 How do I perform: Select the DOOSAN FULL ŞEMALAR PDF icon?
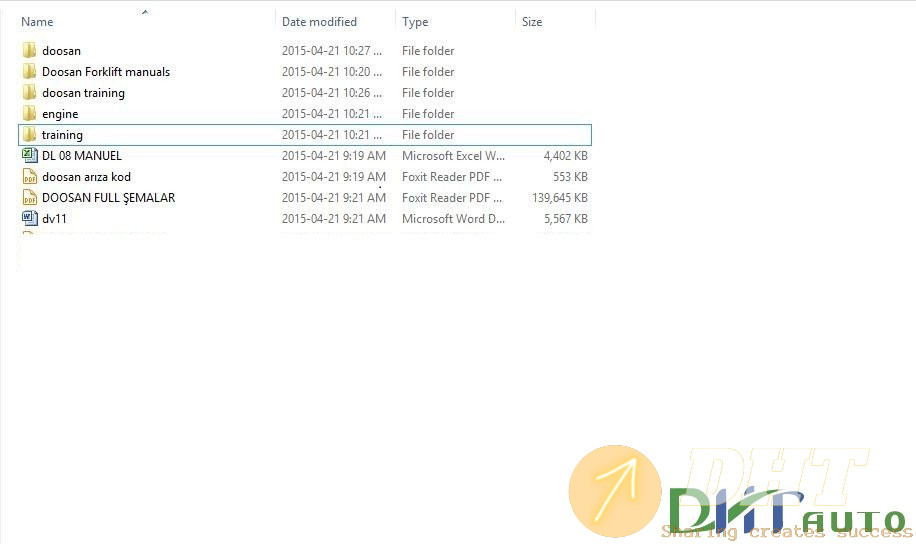pyautogui.click(x=29, y=197)
